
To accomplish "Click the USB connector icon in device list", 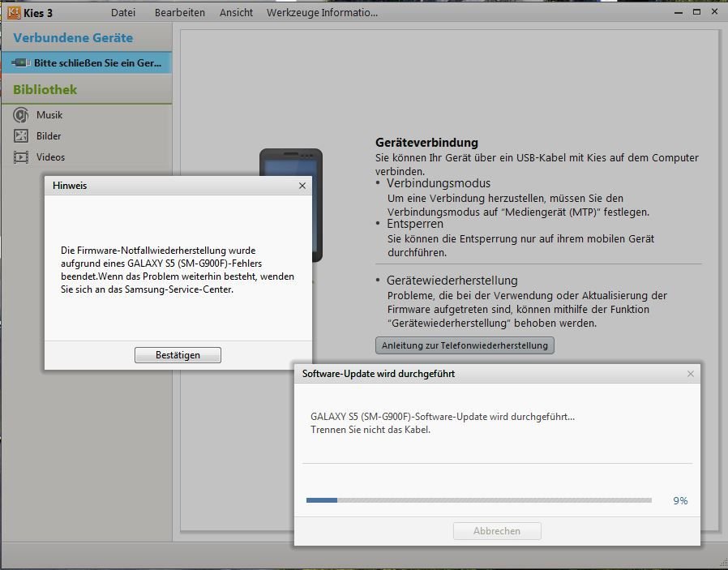I will coord(21,62).
